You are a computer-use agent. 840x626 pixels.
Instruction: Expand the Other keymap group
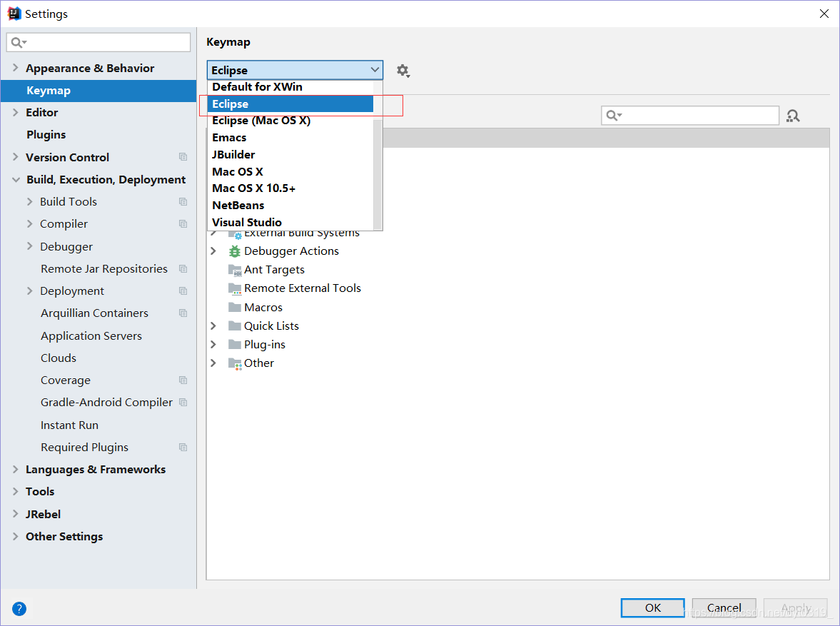(213, 363)
